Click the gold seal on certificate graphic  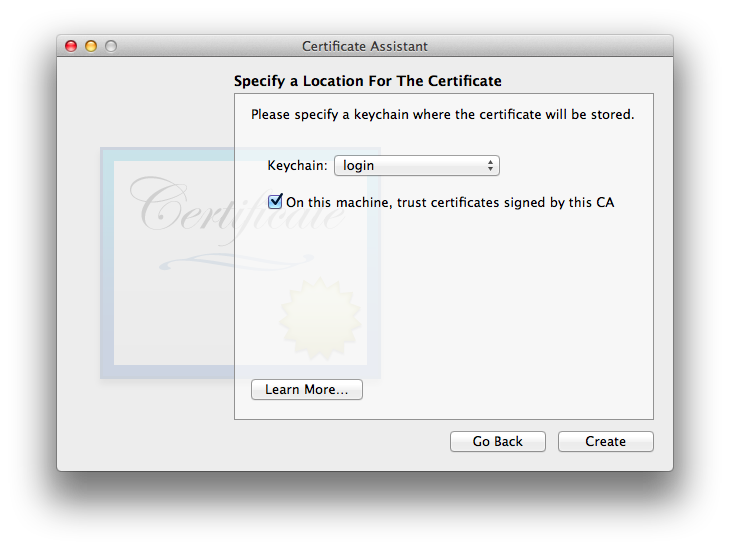pyautogui.click(x=320, y=319)
